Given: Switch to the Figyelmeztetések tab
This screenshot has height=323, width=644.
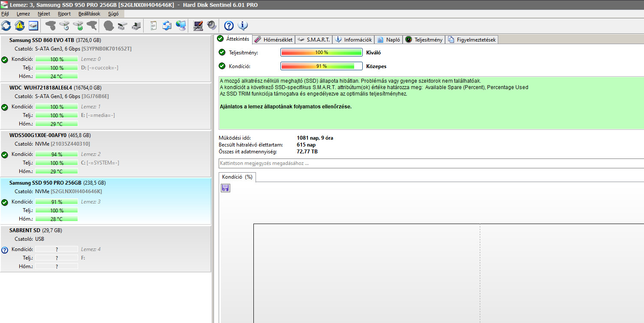Looking at the screenshot, I should 472,39.
